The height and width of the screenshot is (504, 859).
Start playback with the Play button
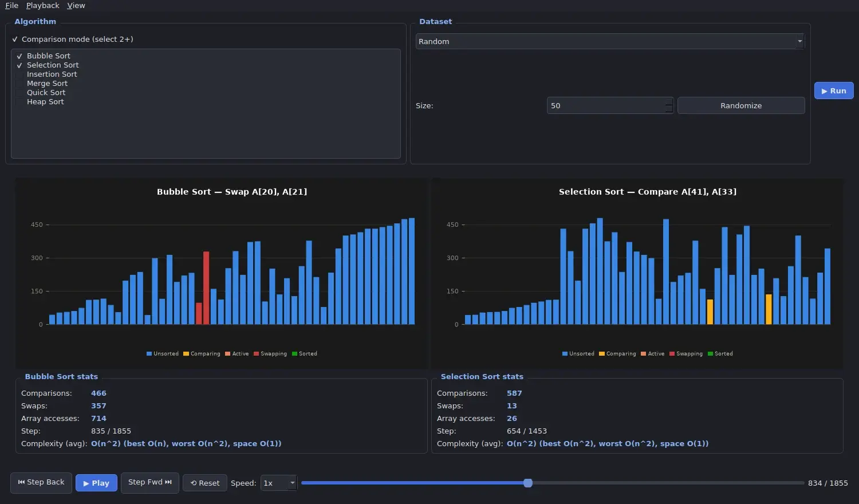point(96,483)
